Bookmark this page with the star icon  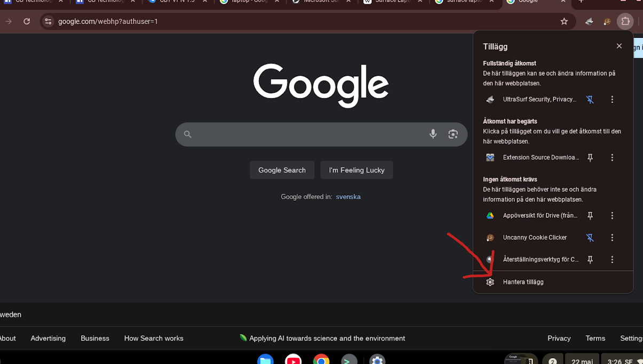[564, 21]
